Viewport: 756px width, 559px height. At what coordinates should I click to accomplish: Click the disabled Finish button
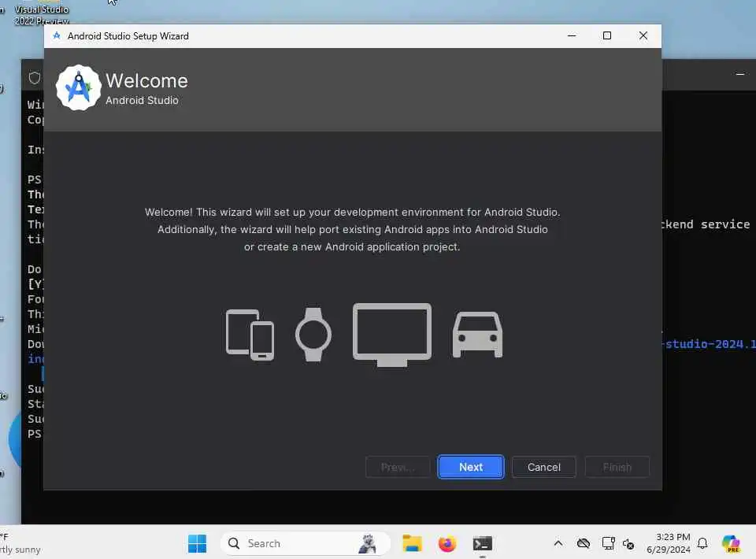(x=617, y=467)
